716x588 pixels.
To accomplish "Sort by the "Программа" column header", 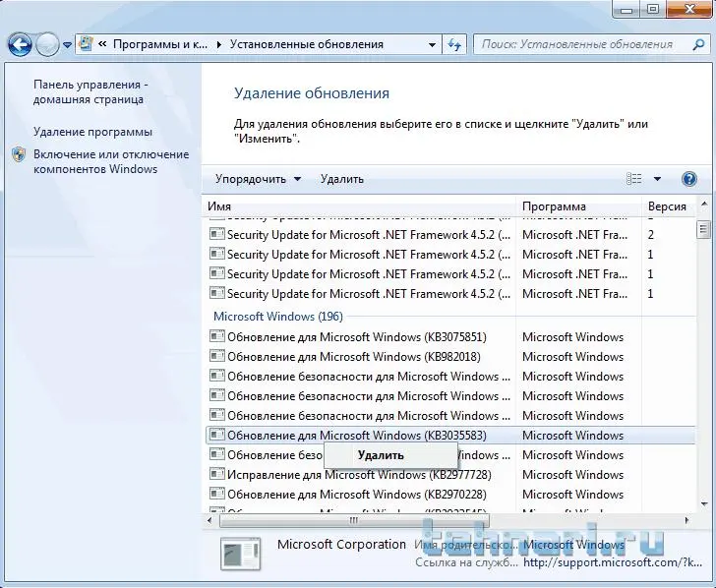I will click(x=578, y=206).
